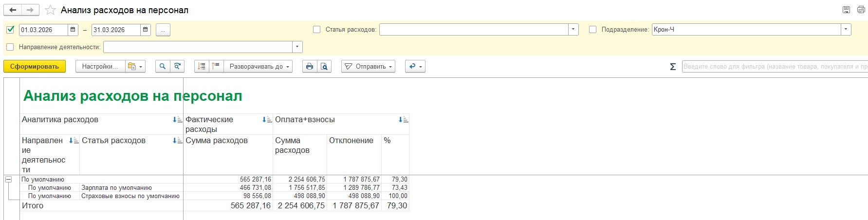Open print preview icon
The image size is (868, 220).
tap(324, 66)
